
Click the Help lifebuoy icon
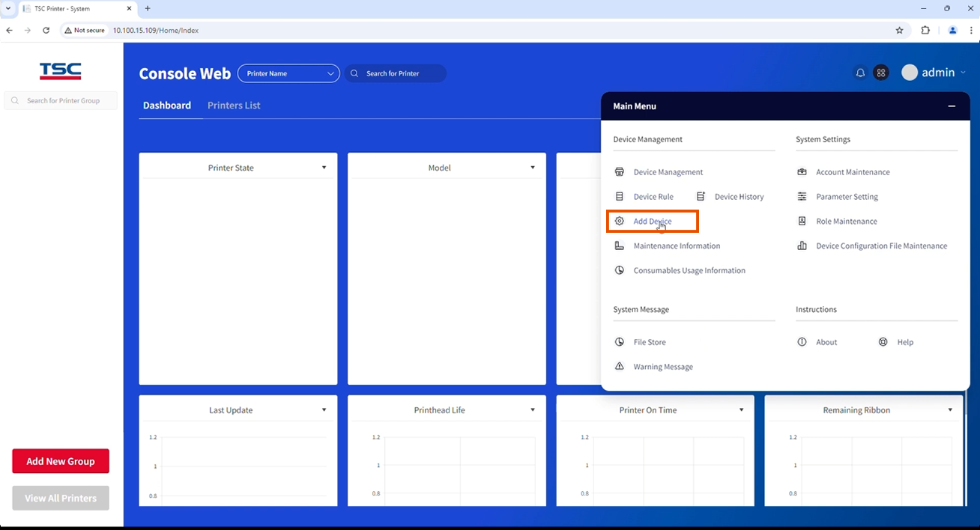click(883, 342)
